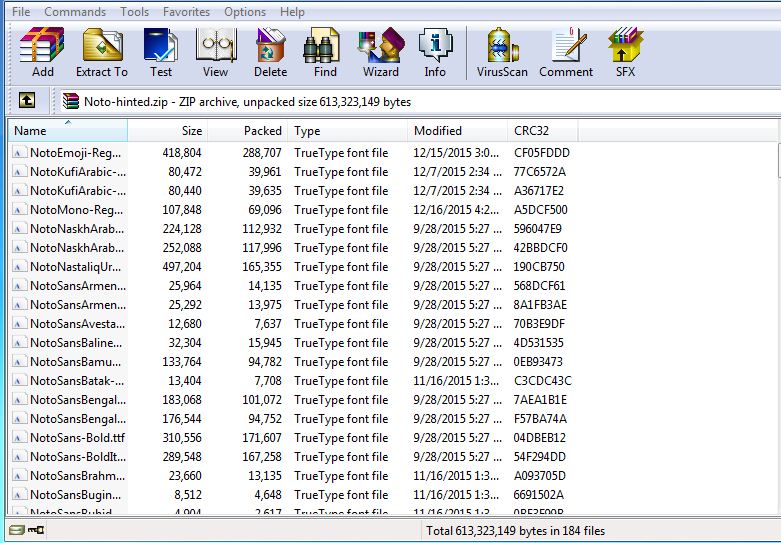Add an archive Comment
781x543 pixels.
pyautogui.click(x=566, y=52)
